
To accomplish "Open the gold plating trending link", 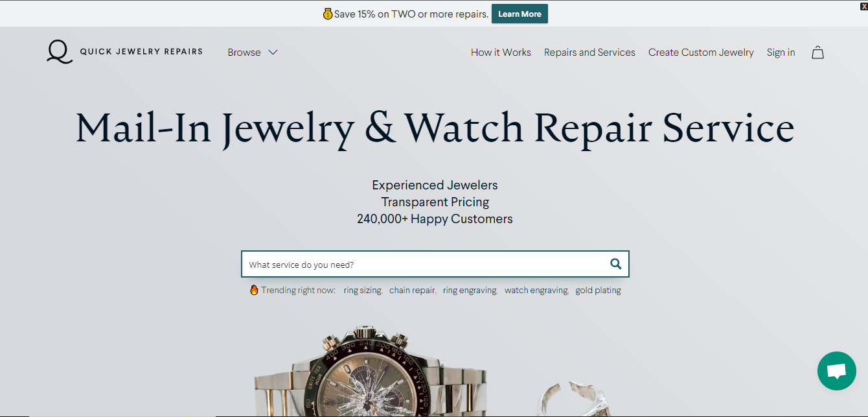I will tap(598, 291).
